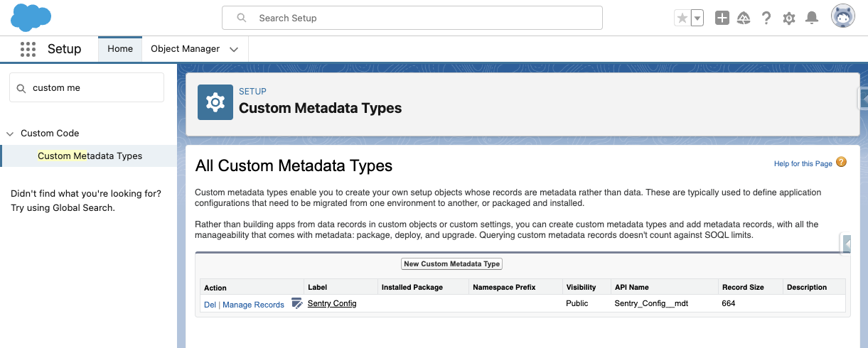
Task: Click the Quick Find box containing 'custom me'
Action: [x=87, y=87]
